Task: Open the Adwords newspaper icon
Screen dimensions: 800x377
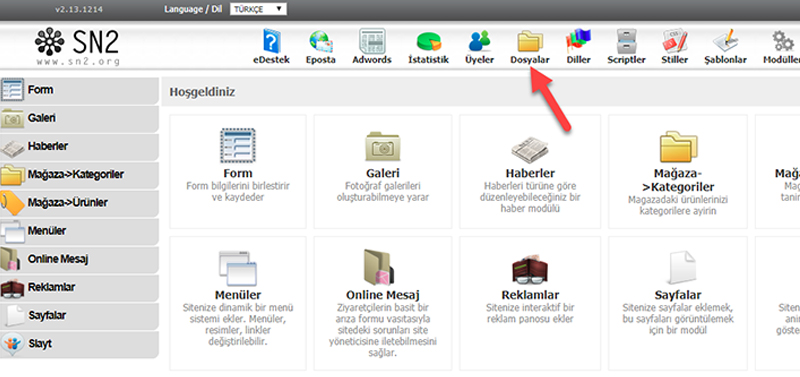Action: coord(371,41)
